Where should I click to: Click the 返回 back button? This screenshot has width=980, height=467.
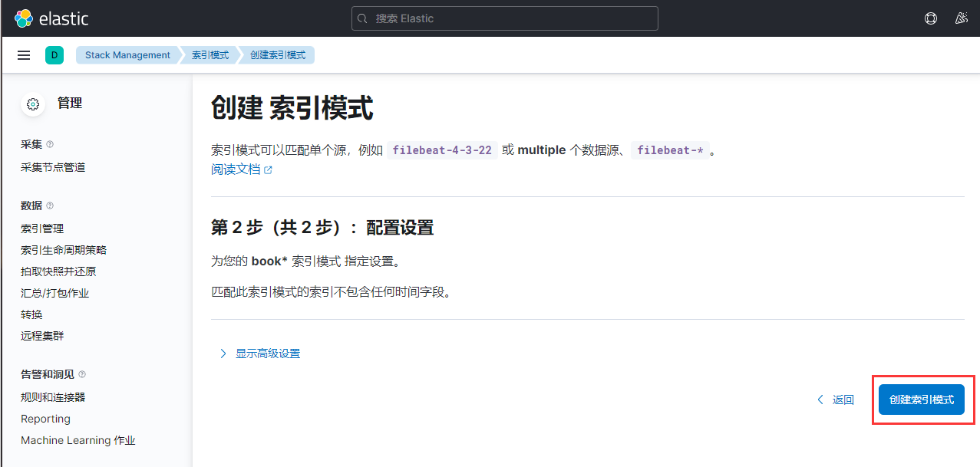point(836,400)
